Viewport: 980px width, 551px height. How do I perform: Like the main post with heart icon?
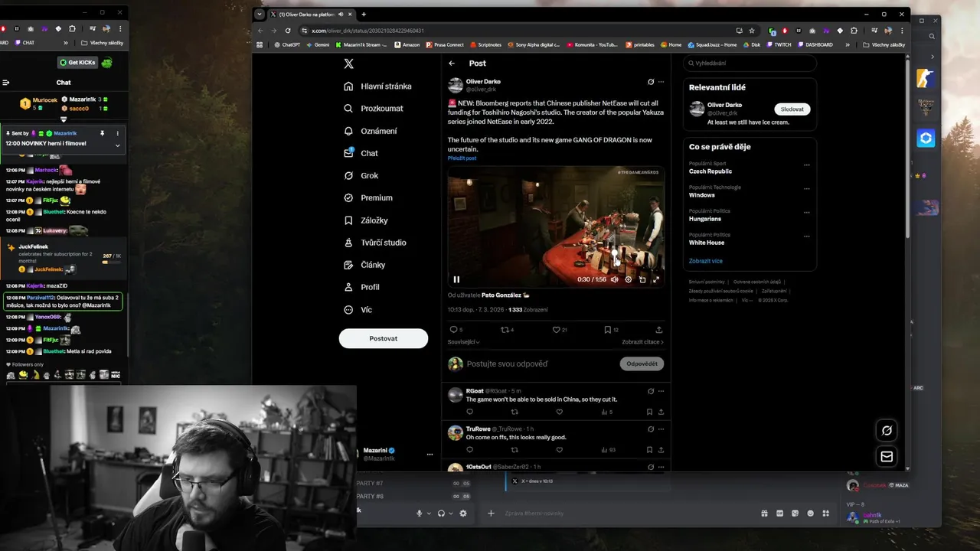[x=556, y=330]
